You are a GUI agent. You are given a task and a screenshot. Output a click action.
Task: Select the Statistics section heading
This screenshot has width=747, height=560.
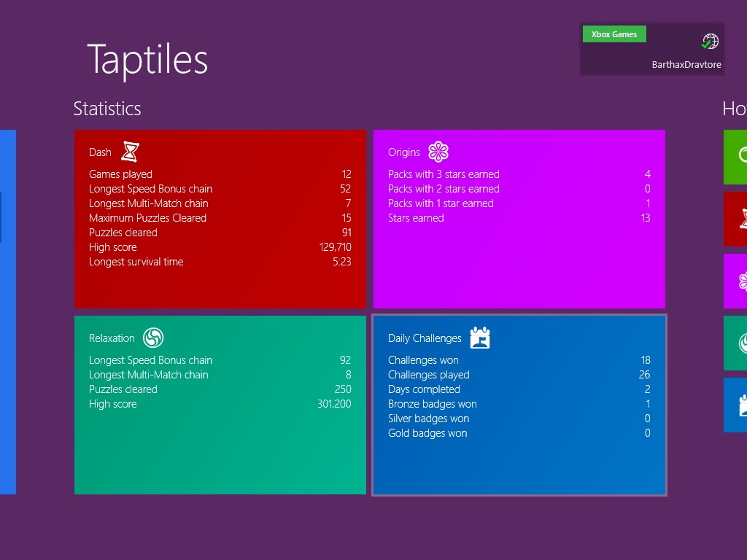point(107,109)
